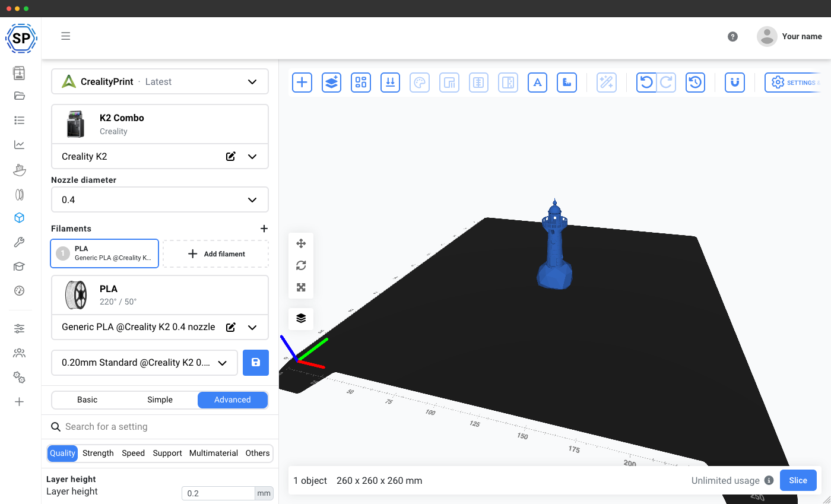831x504 pixels.
Task: Edit the Creality K2 printer profile
Action: (231, 157)
